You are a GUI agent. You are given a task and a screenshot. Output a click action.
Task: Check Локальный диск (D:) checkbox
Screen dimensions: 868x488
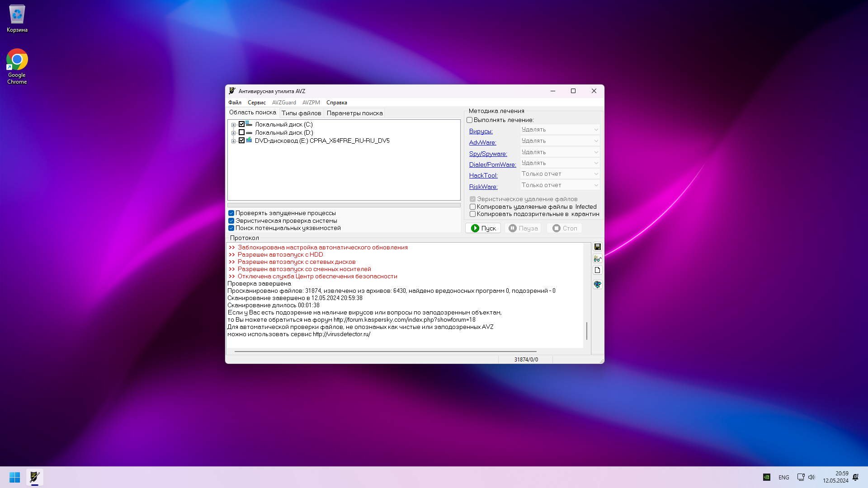(x=241, y=132)
